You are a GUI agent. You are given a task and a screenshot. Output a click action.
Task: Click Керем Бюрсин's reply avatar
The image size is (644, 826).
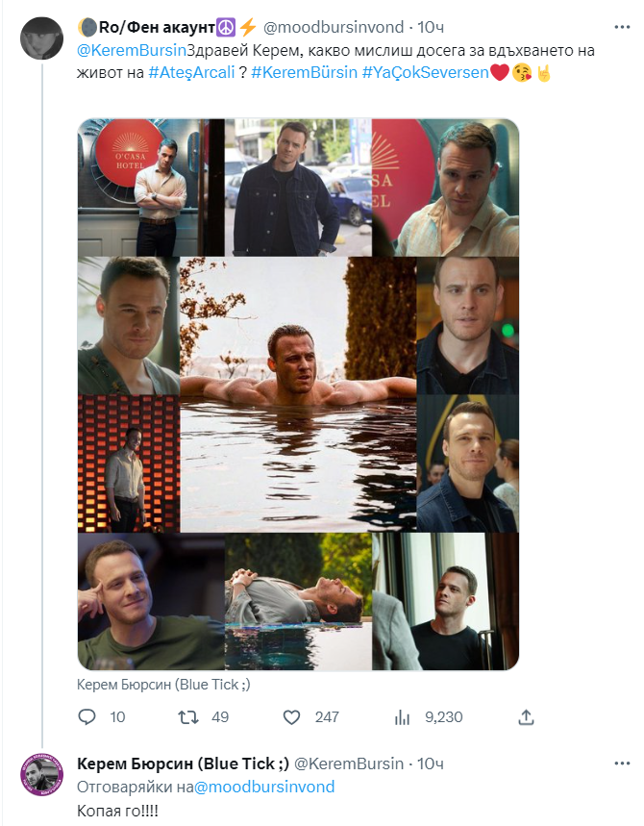(x=41, y=775)
